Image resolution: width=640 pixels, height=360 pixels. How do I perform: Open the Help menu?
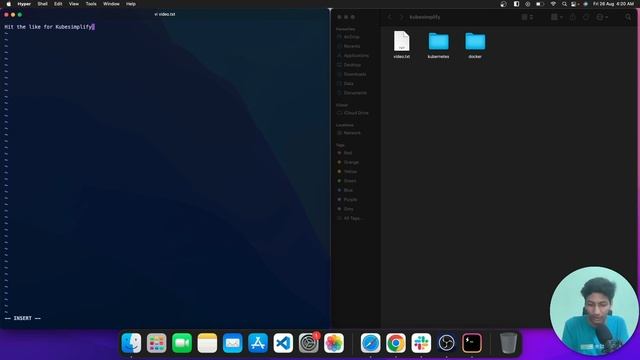131,4
